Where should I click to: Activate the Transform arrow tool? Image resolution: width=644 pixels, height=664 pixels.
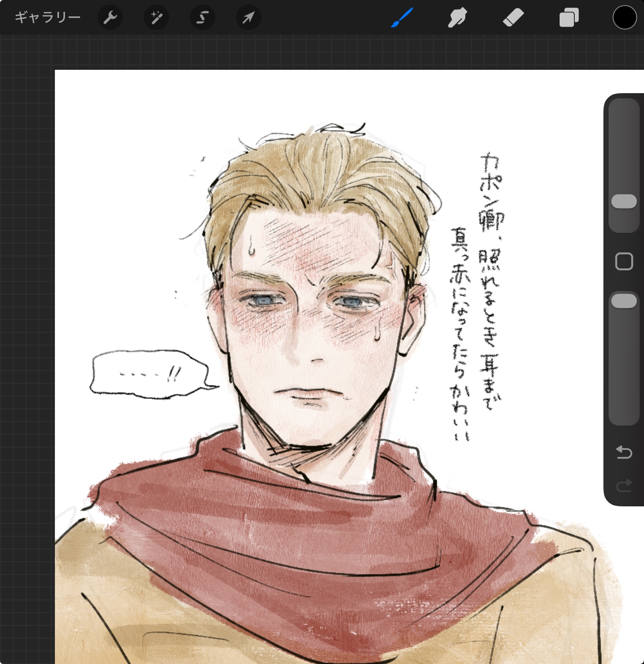pyautogui.click(x=248, y=18)
